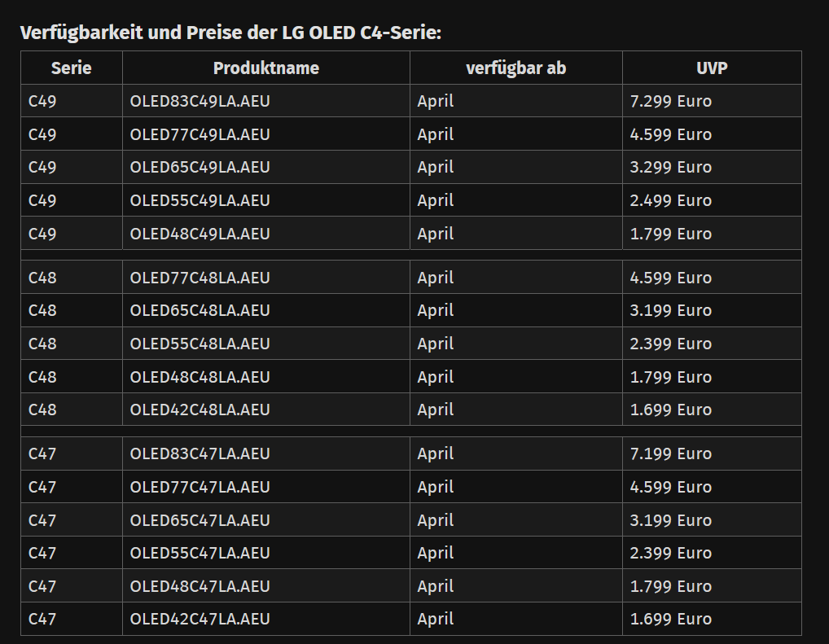Click product OLED48C49LA.AEU
This screenshot has height=644, width=829.
coord(200,234)
